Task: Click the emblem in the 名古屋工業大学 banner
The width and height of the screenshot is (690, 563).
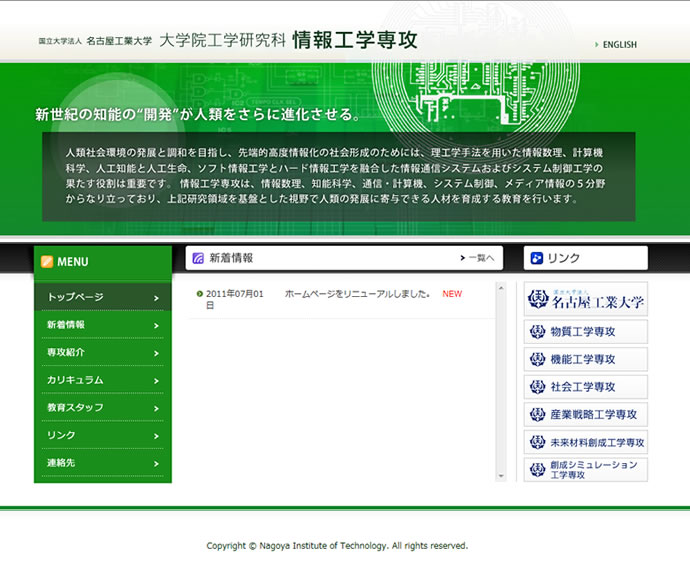Action: coord(538,299)
